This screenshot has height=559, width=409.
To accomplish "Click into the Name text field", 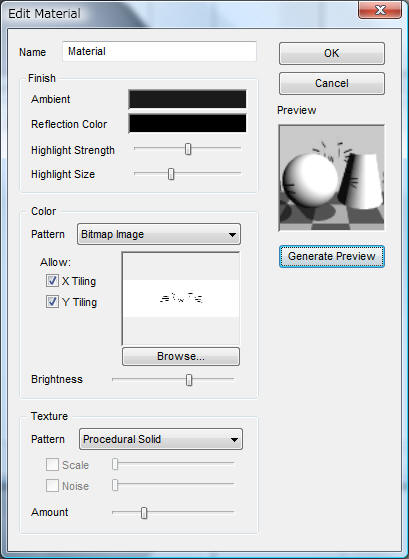I will tap(159, 52).
